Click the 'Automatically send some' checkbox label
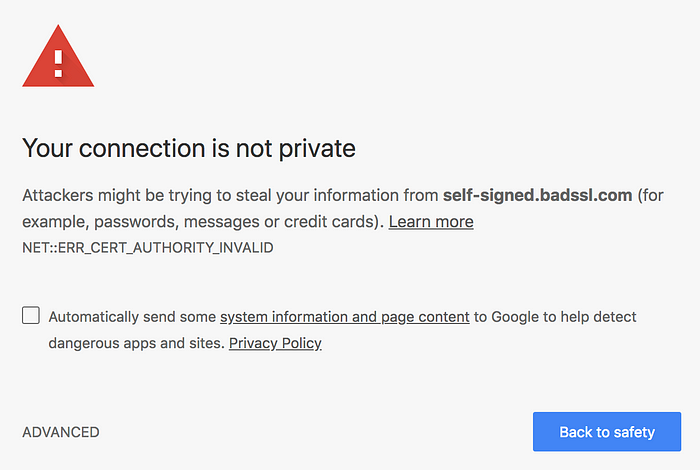Viewport: 700px width, 470px height. pyautogui.click(x=132, y=317)
